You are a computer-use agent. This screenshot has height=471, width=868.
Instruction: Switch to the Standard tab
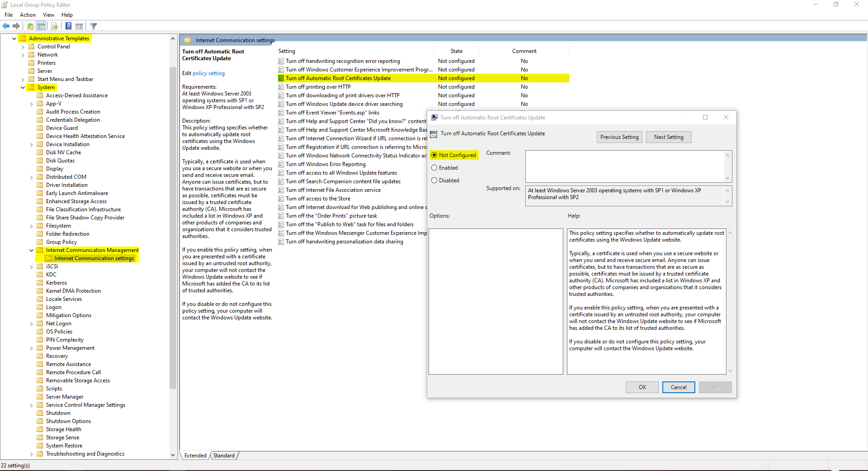[224, 456]
